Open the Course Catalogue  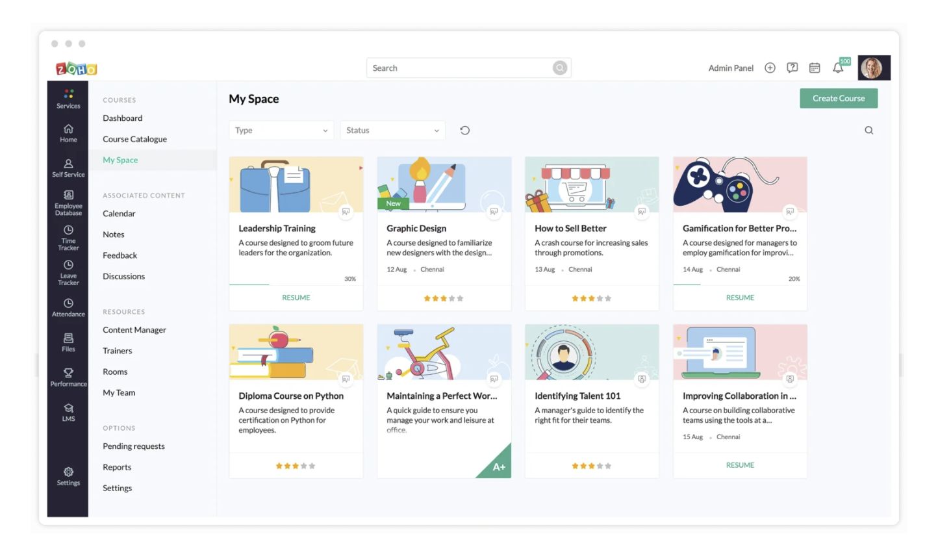point(134,138)
